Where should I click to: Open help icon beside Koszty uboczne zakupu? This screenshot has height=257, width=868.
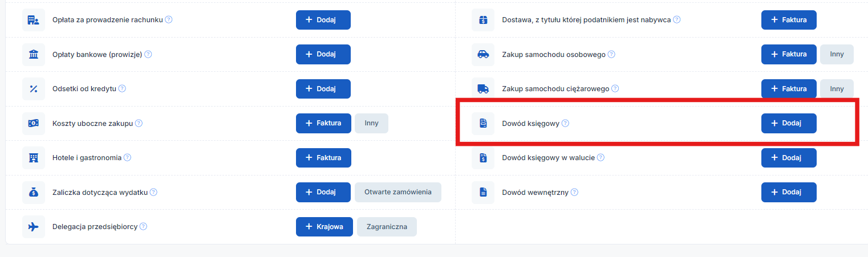click(x=139, y=123)
